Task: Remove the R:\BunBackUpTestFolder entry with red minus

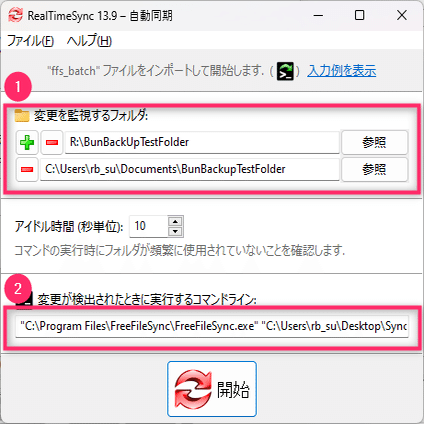Action: [52, 142]
